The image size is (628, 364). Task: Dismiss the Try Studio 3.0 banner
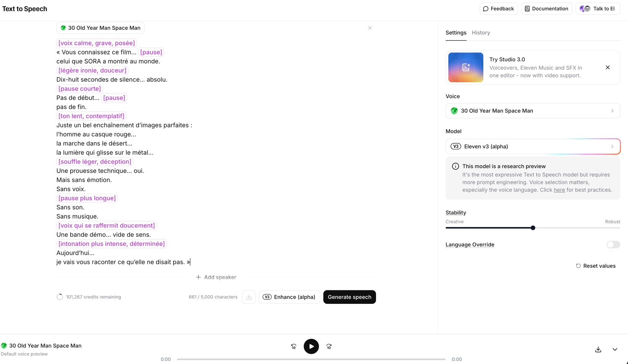(x=607, y=67)
